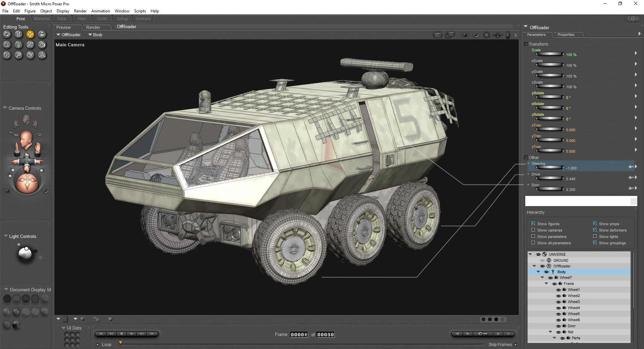Open the OffRoader figure dropdown
Screen dimensions: 644x349
point(68,35)
